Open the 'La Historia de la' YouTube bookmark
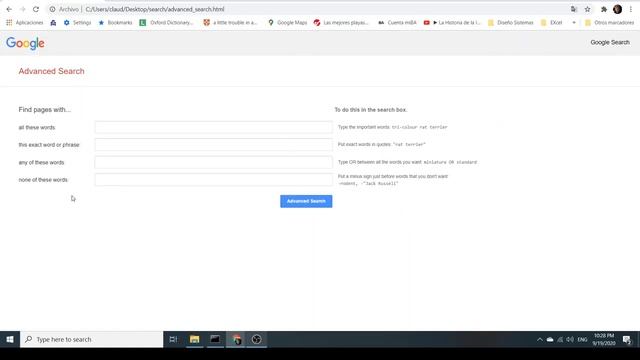 [x=452, y=22]
